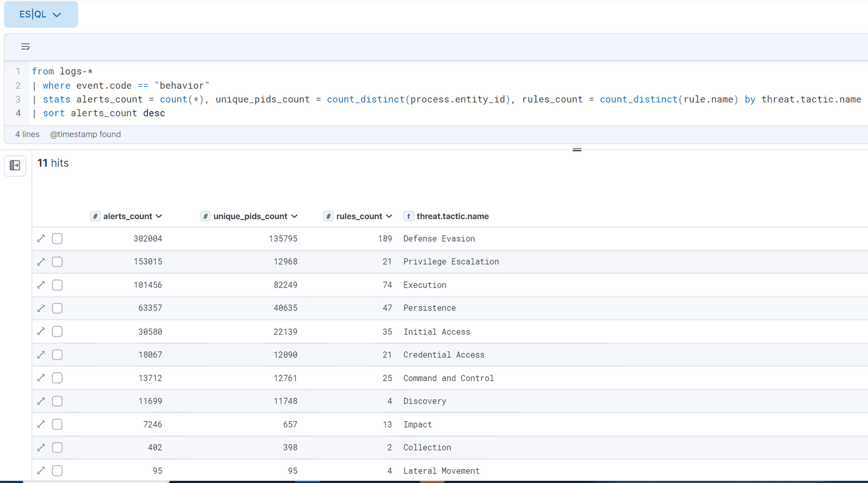Select the Impact row checkbox

point(57,424)
